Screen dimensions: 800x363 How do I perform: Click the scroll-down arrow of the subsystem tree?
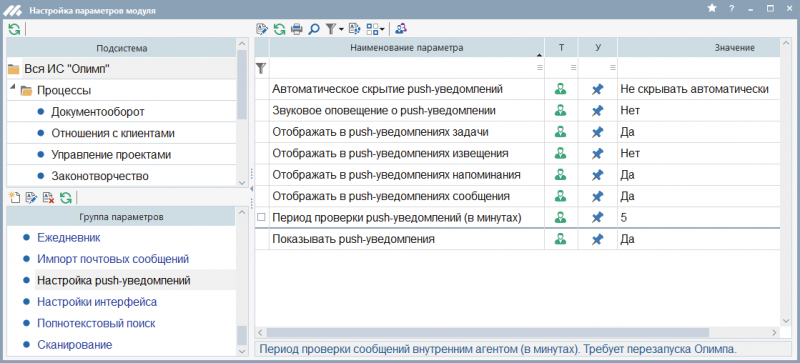[242, 182]
